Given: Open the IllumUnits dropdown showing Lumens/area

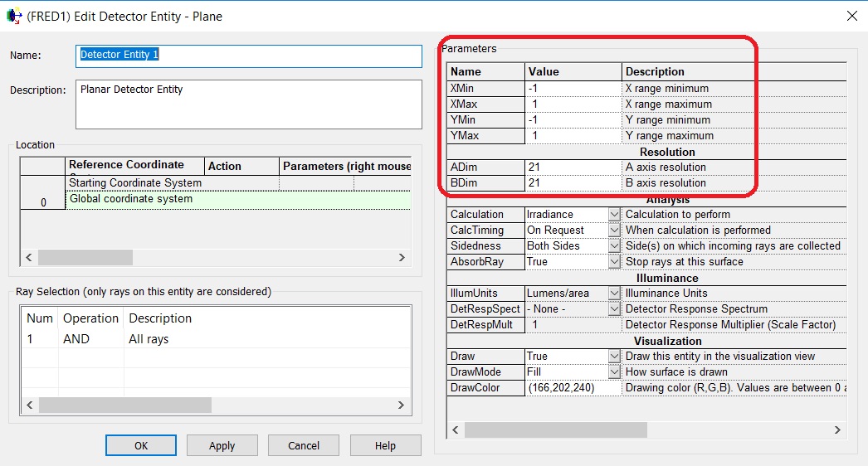Looking at the screenshot, I should point(614,293).
